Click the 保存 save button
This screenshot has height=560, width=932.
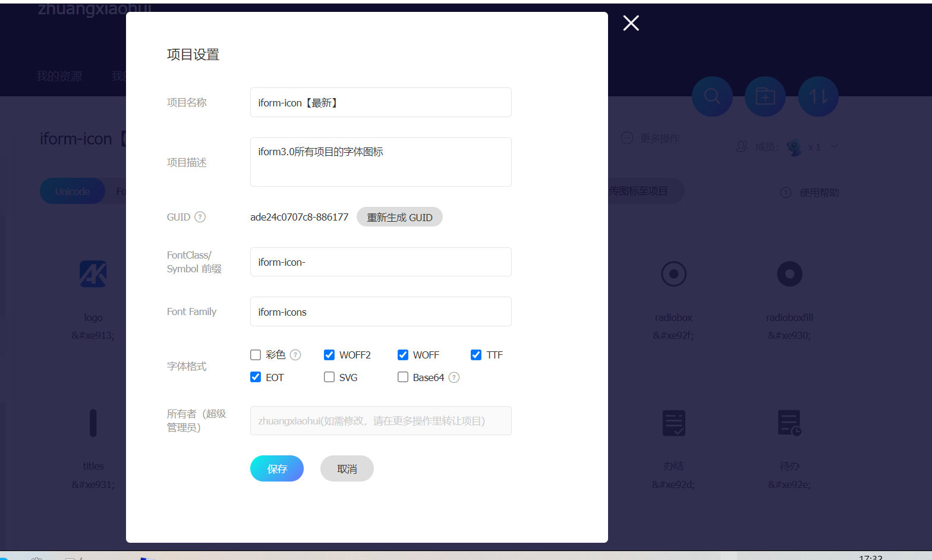coord(277,468)
